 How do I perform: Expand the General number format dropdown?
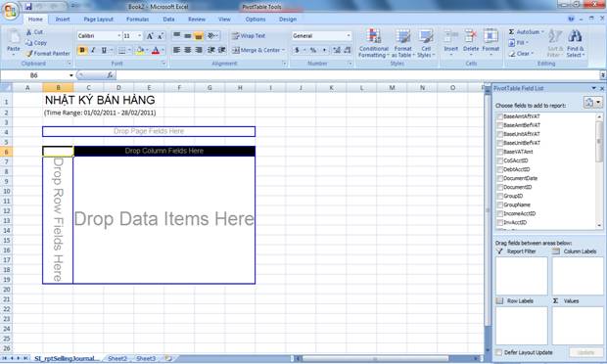coord(349,36)
